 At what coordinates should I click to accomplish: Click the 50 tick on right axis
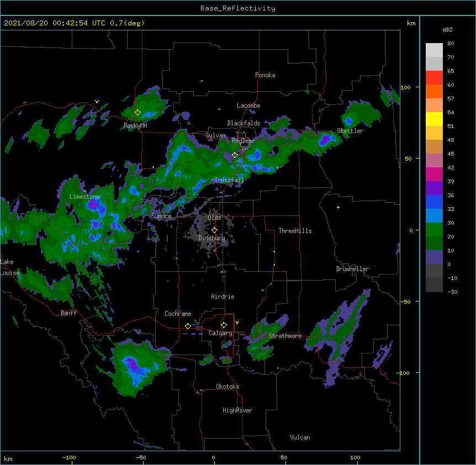pyautogui.click(x=408, y=158)
